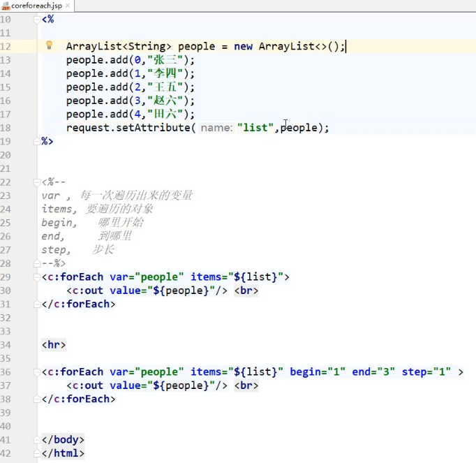
Task: Click the <br> tag on line 30
Action: point(246,291)
